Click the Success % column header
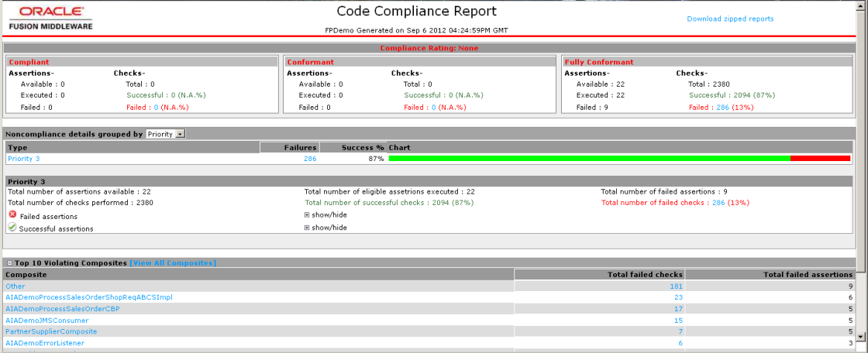868x353 pixels. (x=353, y=148)
